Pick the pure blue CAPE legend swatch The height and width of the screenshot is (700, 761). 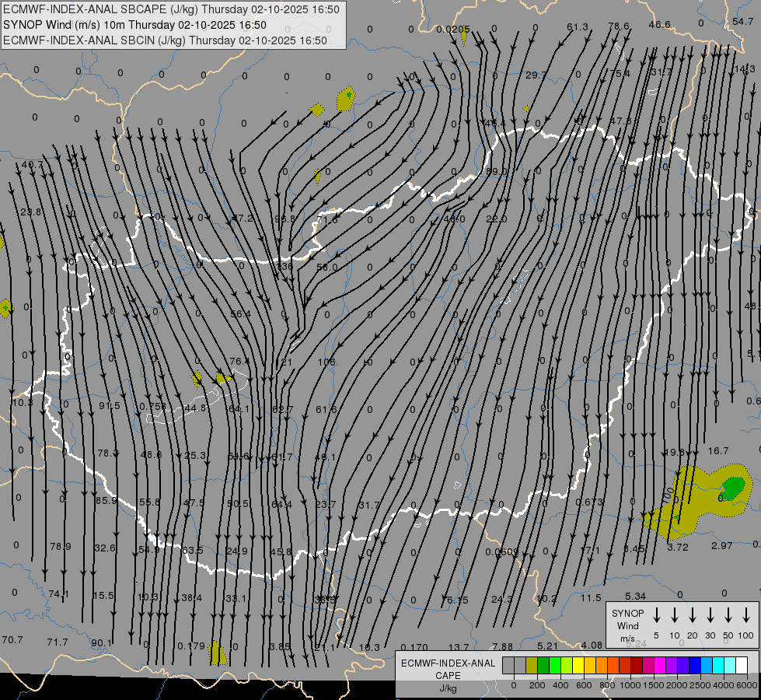(694, 666)
